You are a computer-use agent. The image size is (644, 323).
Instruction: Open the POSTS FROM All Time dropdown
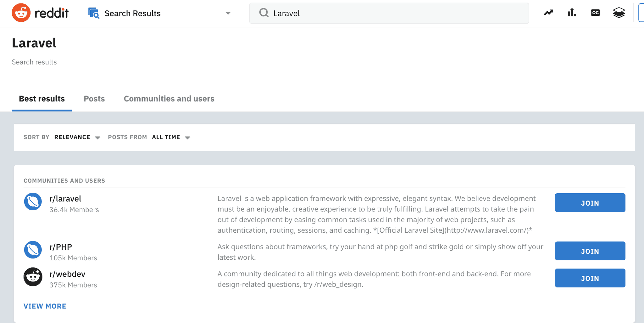click(171, 137)
